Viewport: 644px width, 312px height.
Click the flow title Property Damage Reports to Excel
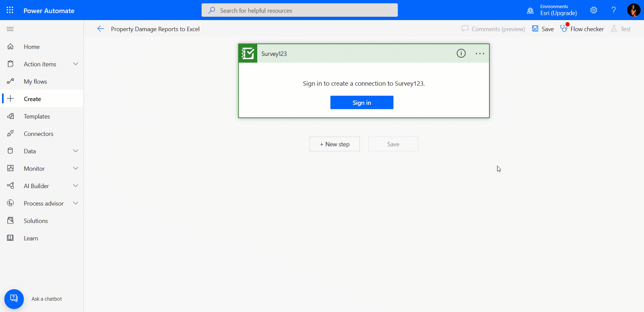click(x=155, y=29)
